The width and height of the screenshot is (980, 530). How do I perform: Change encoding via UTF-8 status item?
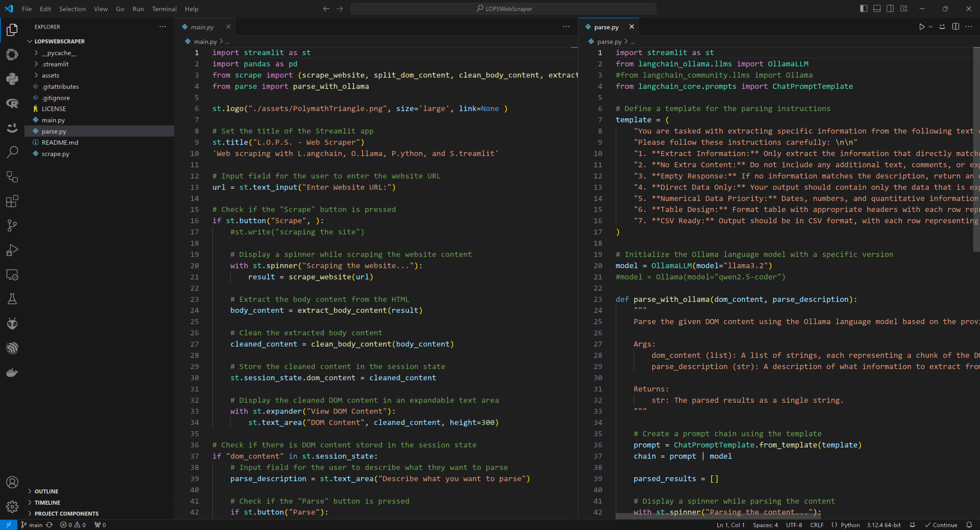pos(794,525)
